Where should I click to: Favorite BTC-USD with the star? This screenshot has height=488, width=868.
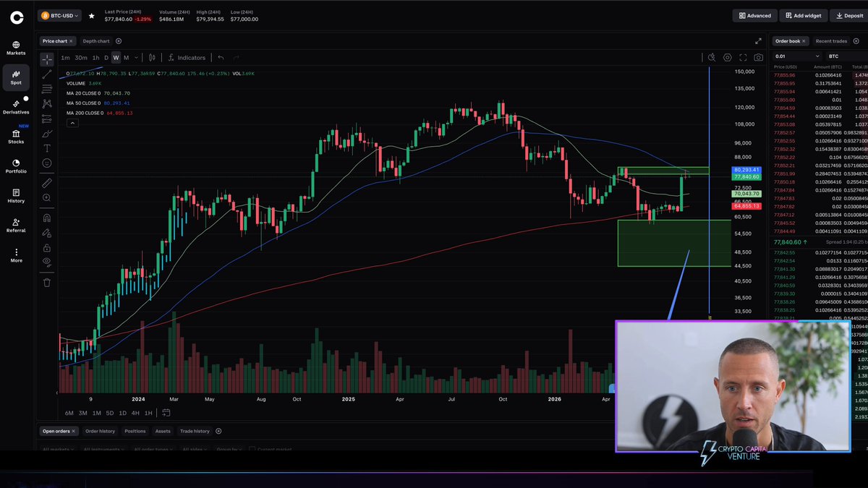91,15
